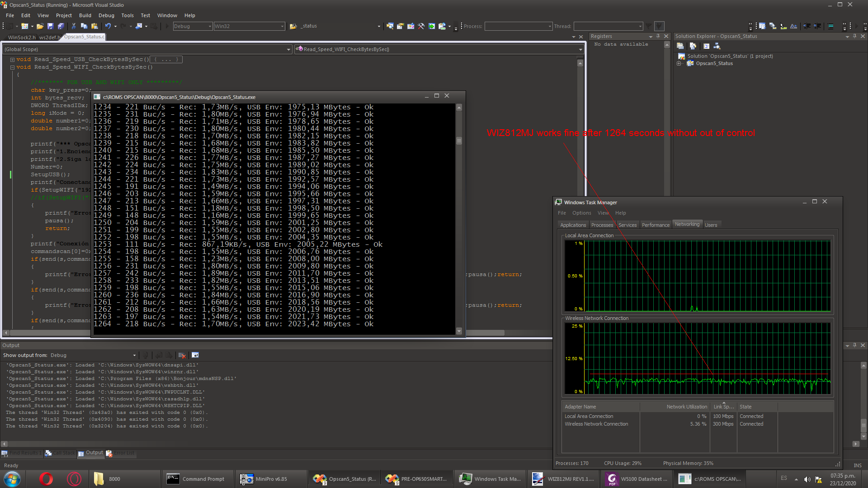Click console window vertical scrollbar thumb
The height and width of the screenshot is (488, 868).
(x=459, y=141)
